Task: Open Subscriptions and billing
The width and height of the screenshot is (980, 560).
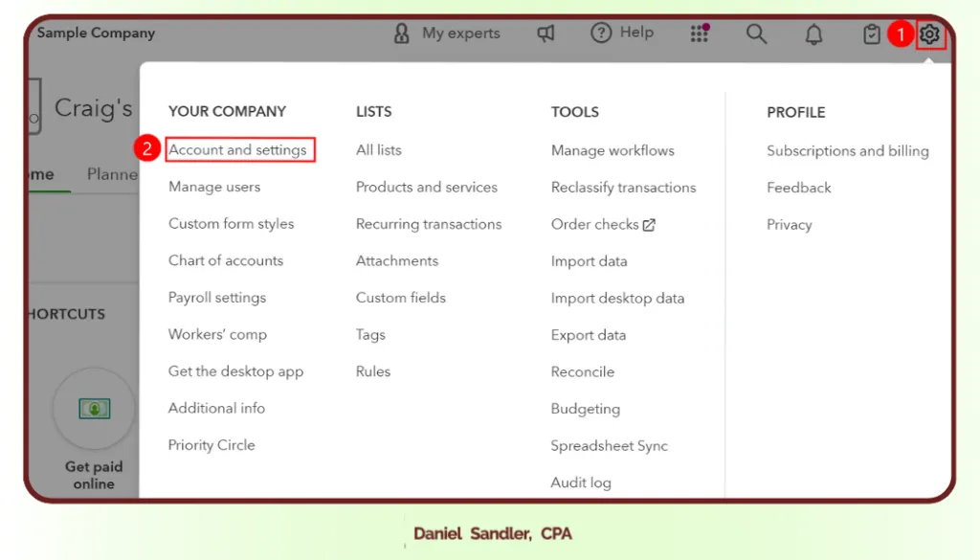Action: click(x=848, y=151)
